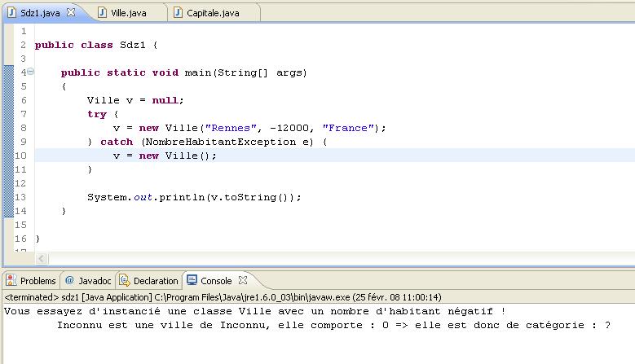Screen dimensions: 635x364
Task: Click highlighted line 'v = new Ville();'
Action: [165, 156]
